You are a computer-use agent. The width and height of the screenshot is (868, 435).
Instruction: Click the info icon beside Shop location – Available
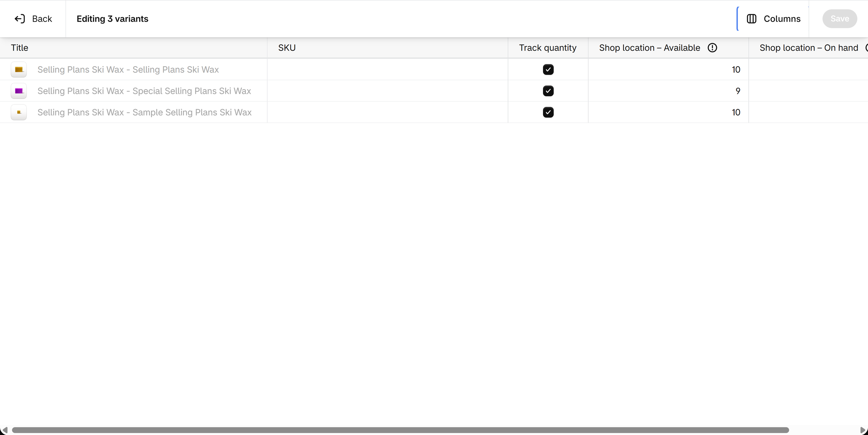tap(712, 48)
